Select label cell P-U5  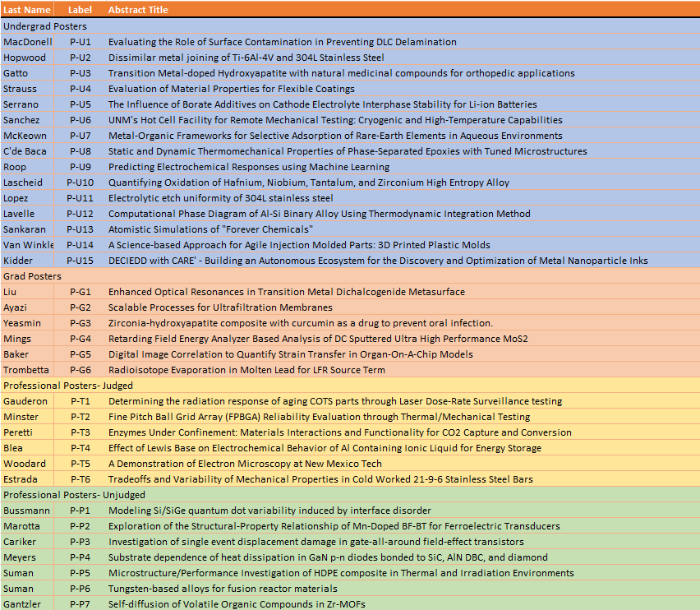coord(80,104)
